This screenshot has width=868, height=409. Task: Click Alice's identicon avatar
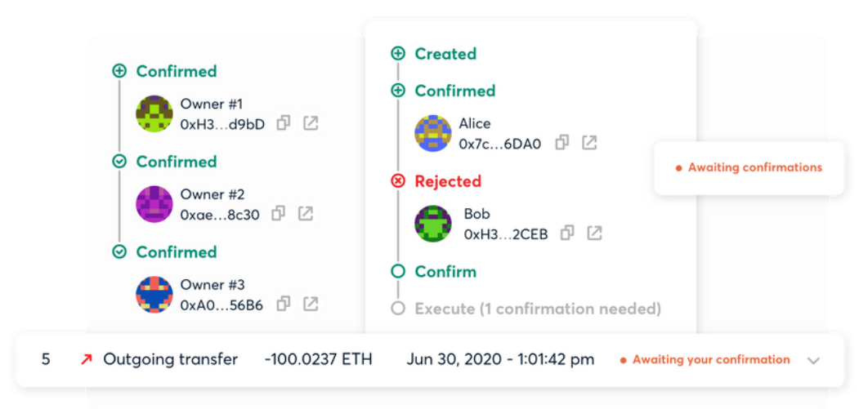[433, 133]
